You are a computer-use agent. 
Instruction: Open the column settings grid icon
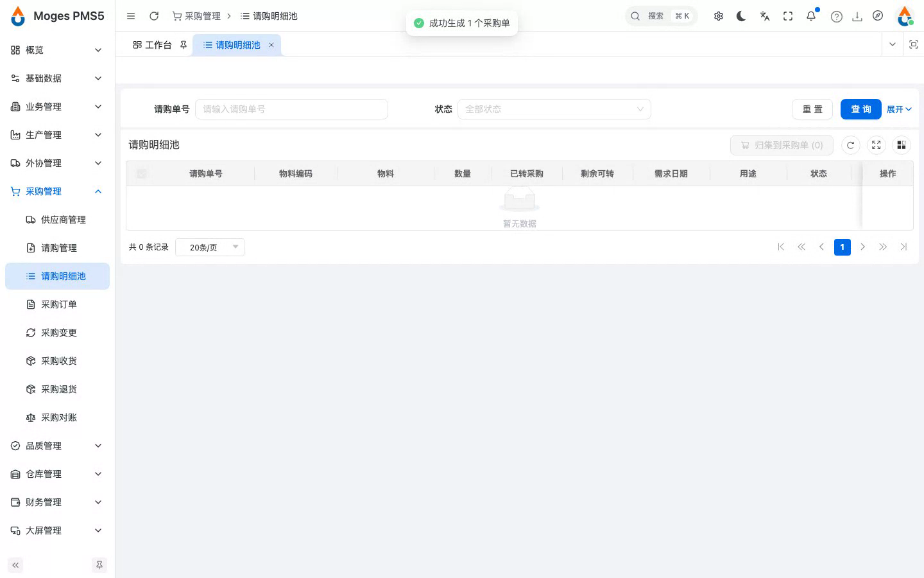coord(902,145)
